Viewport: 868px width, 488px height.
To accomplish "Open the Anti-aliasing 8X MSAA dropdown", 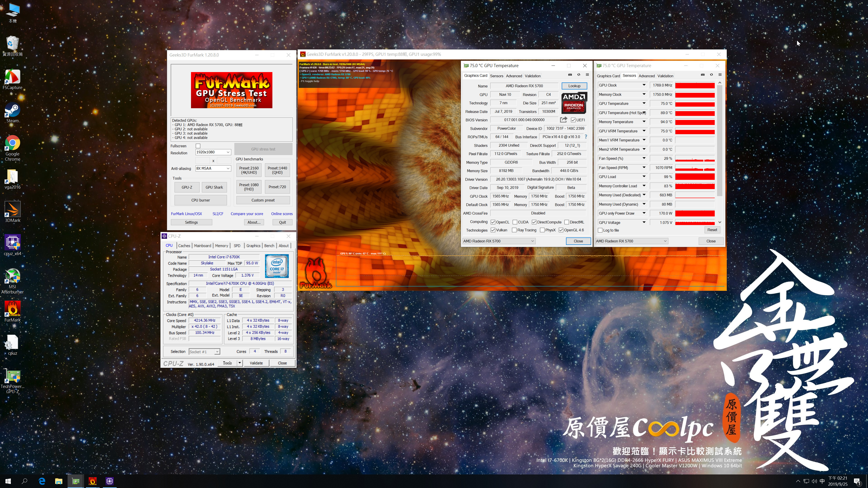I will tap(213, 168).
